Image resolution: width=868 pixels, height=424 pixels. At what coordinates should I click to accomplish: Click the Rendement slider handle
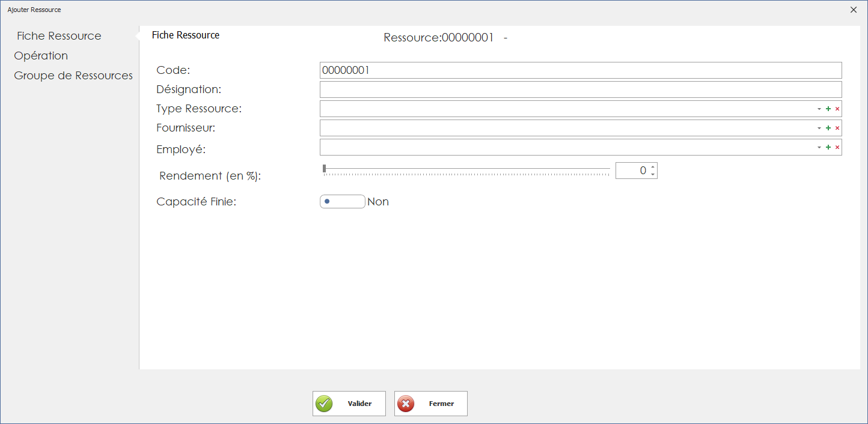coord(325,168)
